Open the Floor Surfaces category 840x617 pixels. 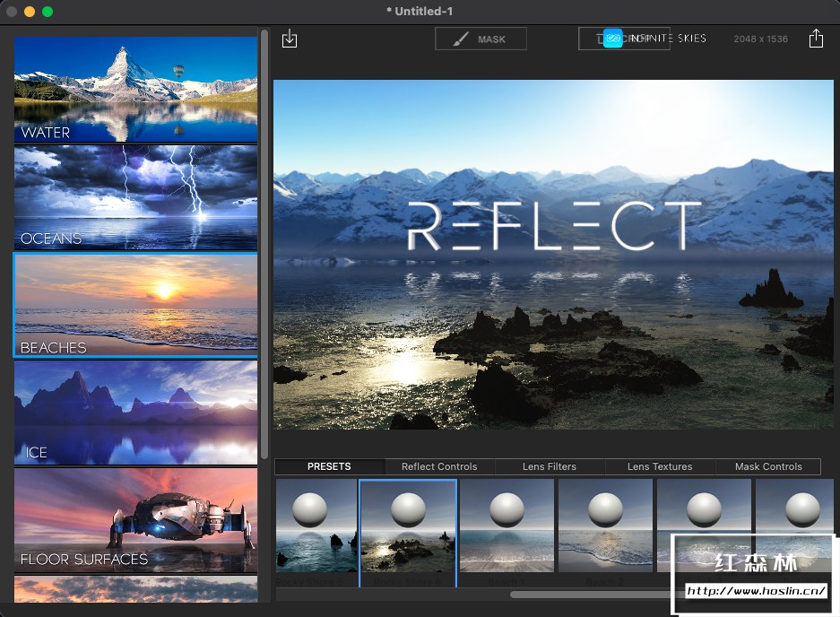pos(135,520)
